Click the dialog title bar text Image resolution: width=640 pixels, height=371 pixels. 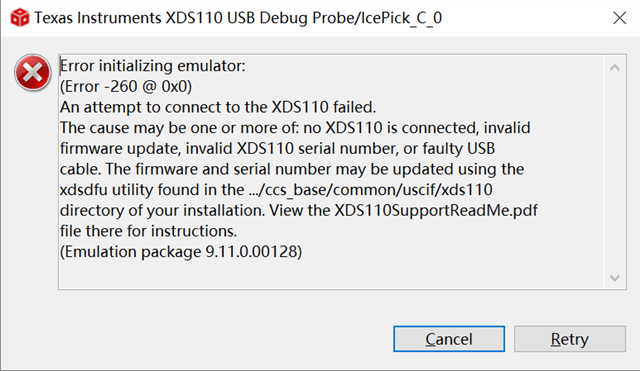tap(238, 18)
